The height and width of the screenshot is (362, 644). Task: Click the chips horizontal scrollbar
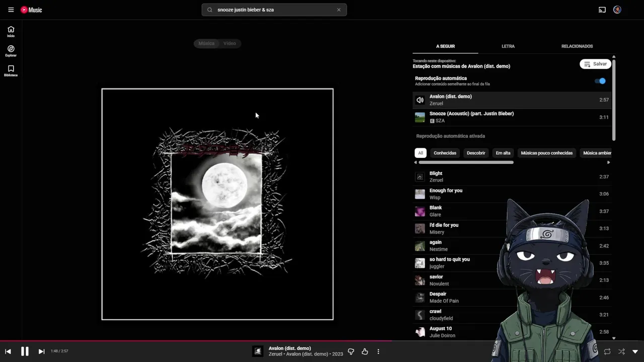(466, 162)
